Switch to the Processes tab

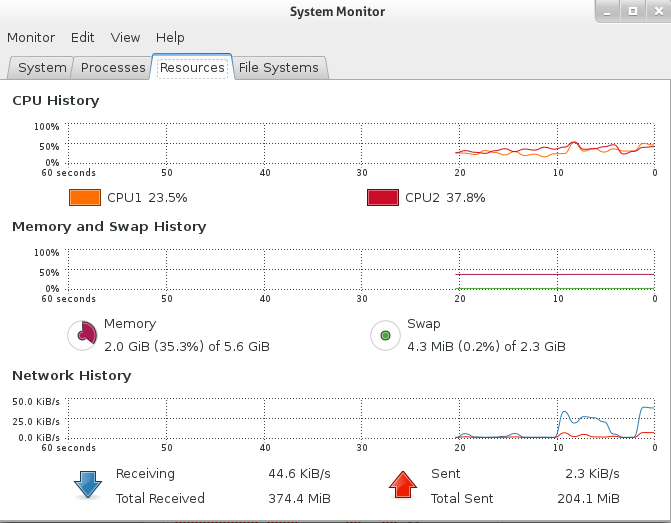pyautogui.click(x=113, y=68)
